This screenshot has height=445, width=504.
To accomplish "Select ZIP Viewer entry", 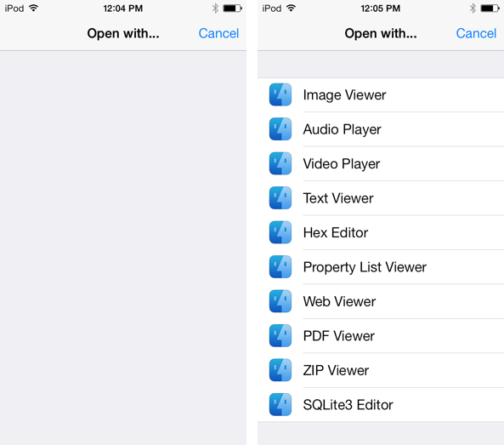I will (381, 370).
